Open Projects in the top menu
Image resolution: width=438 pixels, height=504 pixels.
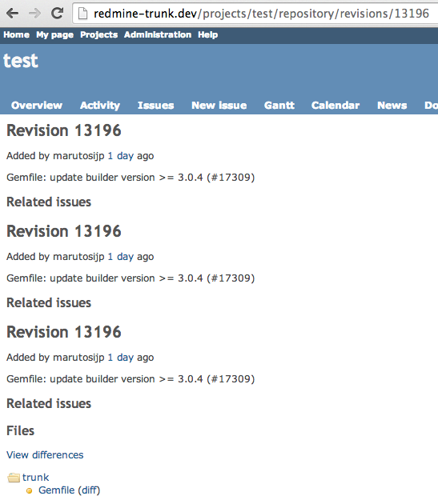(98, 34)
